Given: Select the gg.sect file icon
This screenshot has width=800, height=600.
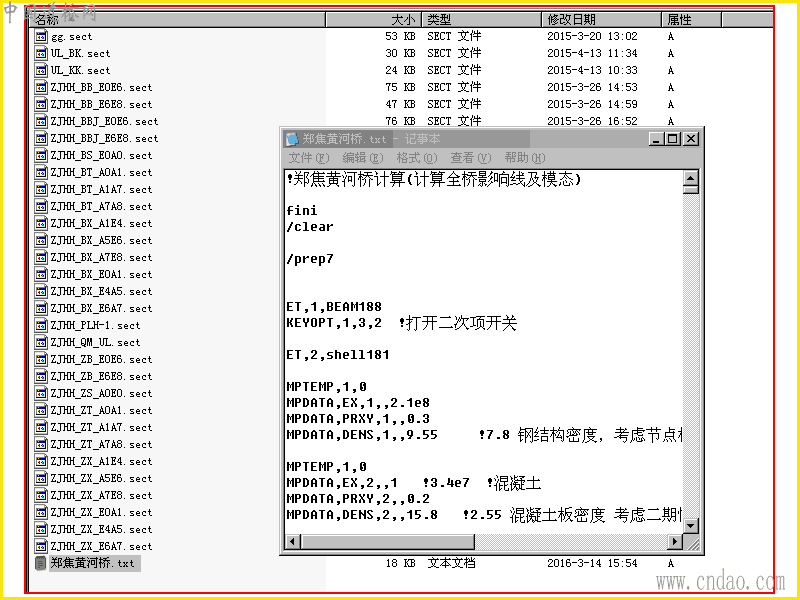Looking at the screenshot, I should pos(41,36).
